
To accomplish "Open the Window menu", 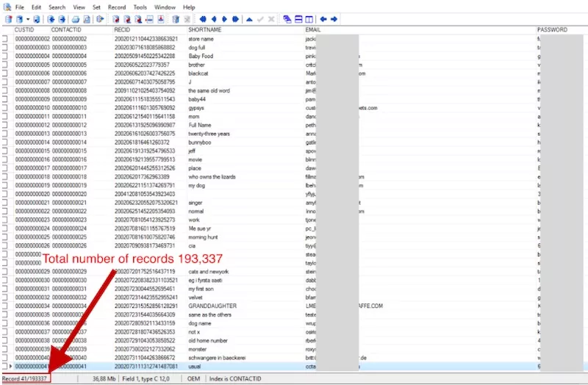I will pos(165,7).
